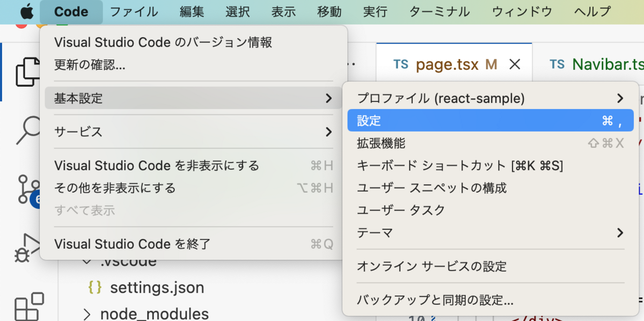The height and width of the screenshot is (321, 644).
Task: Expand プロファイル (react-sample) submenu
Action: point(491,98)
